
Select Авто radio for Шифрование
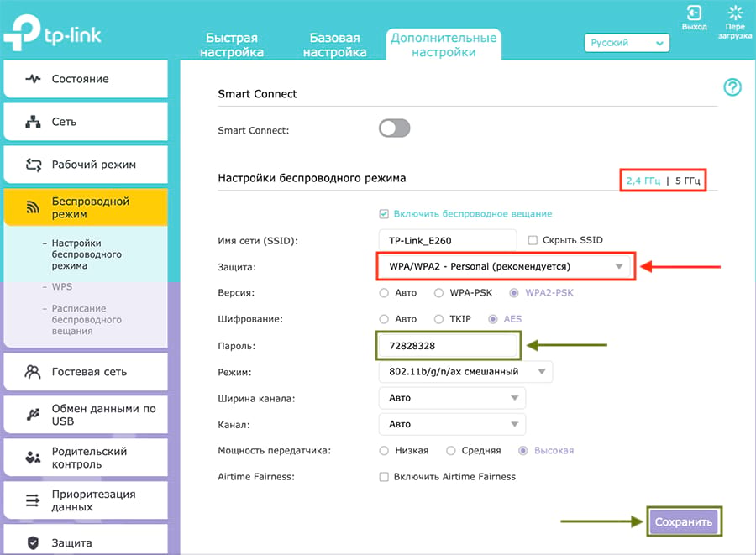coord(384,319)
